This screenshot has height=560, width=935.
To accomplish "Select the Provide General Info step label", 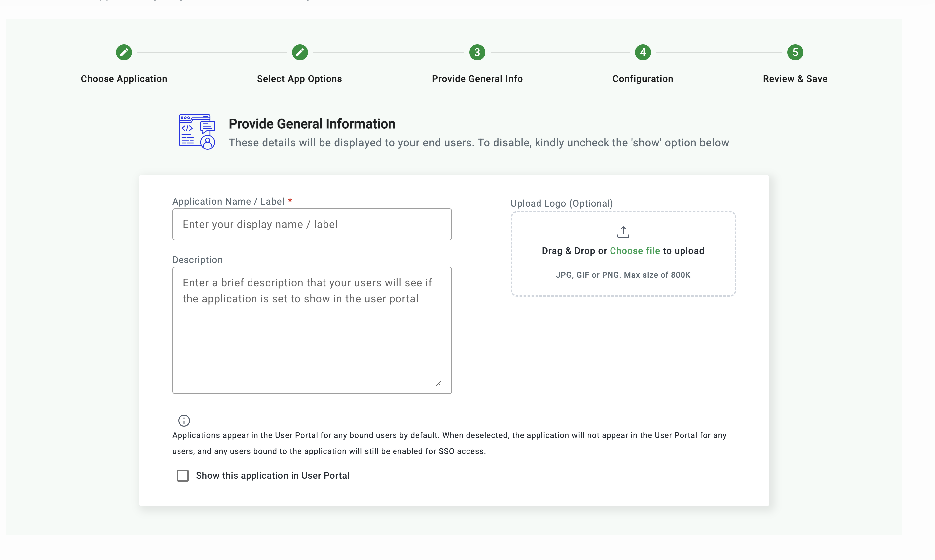I will 477,79.
